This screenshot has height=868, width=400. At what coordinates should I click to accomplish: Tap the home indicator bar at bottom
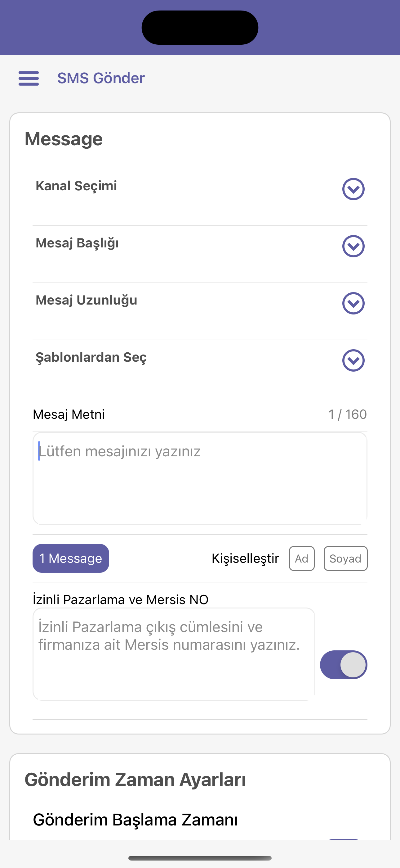[200, 858]
